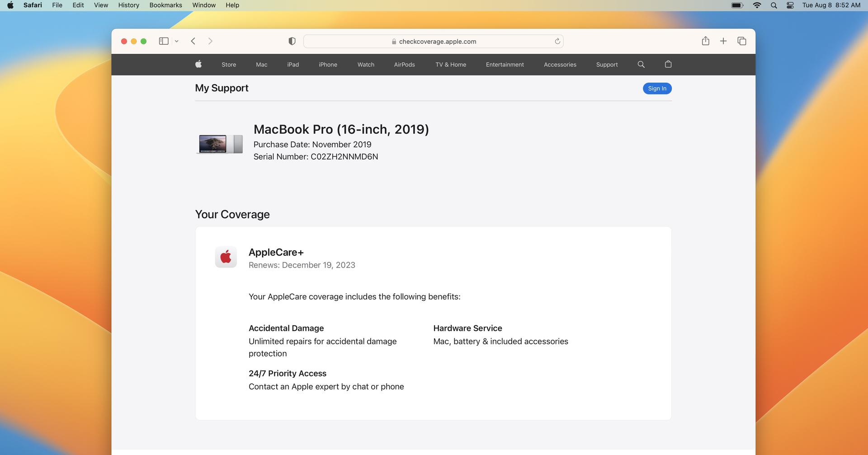Show the tab overview
868x455 pixels.
point(742,41)
